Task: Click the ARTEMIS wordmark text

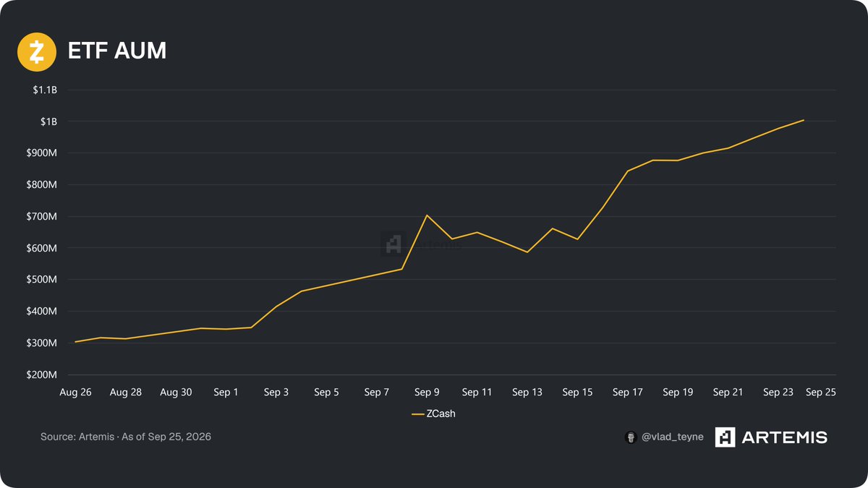Action: (x=785, y=437)
